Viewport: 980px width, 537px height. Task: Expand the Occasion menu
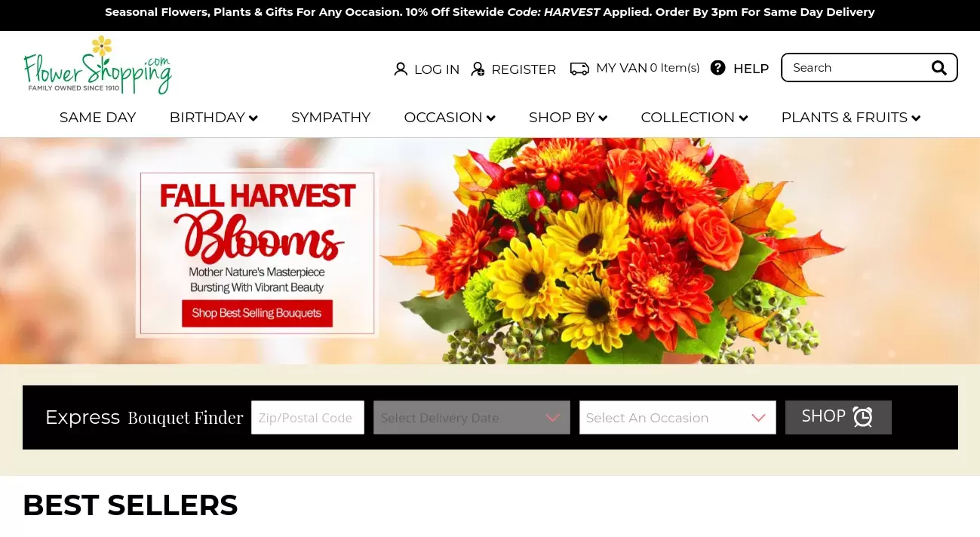coord(450,118)
